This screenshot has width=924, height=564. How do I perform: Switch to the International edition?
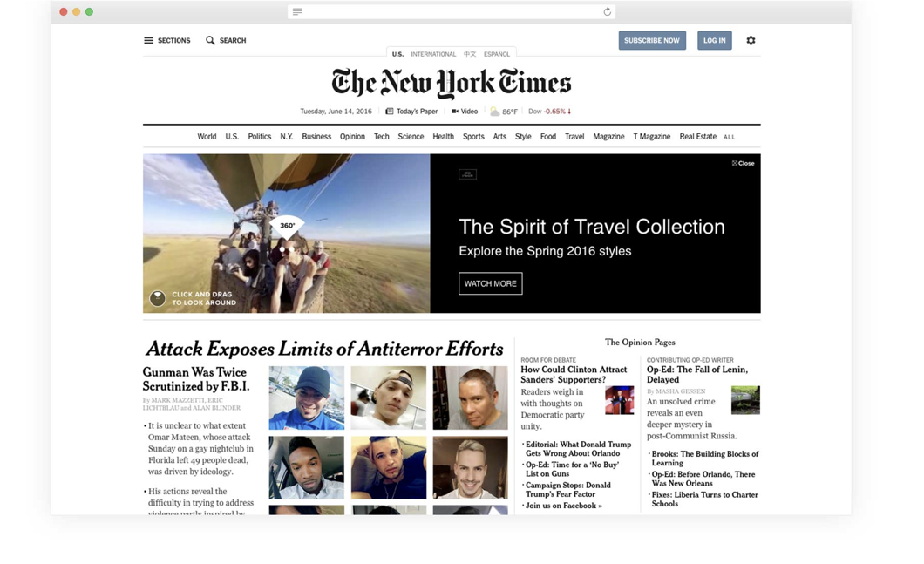click(x=433, y=54)
